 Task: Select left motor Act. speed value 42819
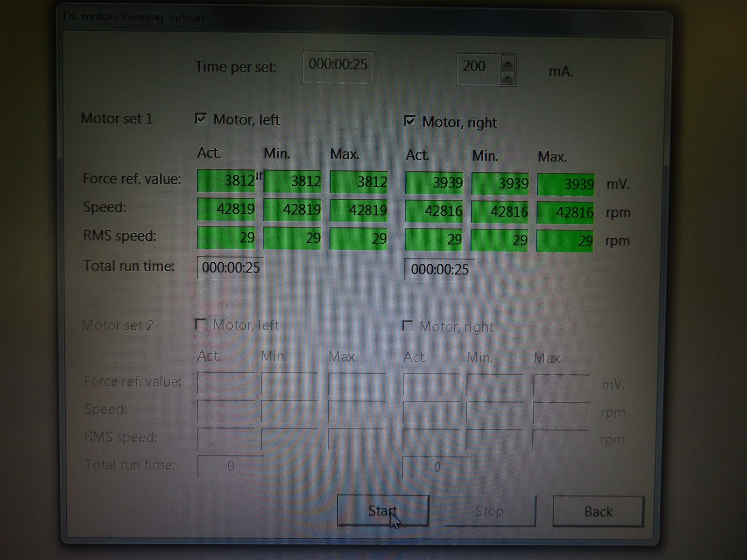(226, 209)
